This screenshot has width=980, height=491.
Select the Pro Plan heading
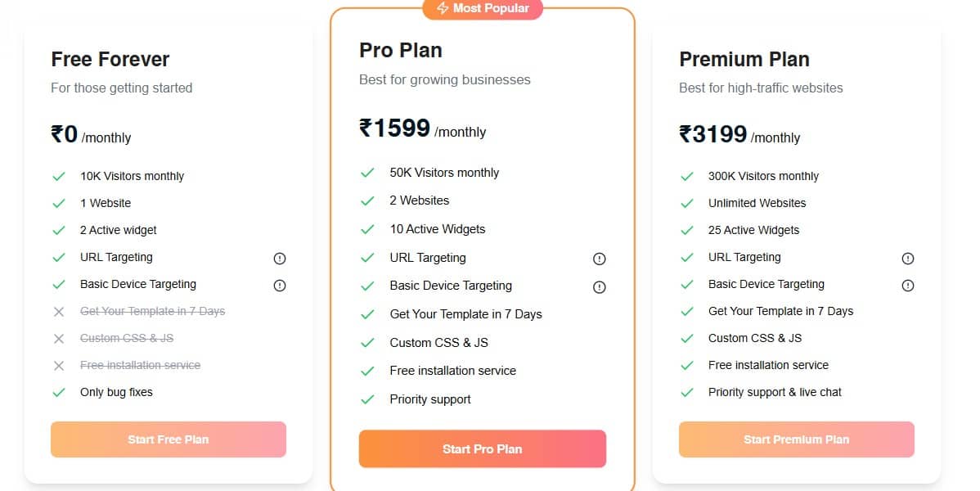coord(401,51)
